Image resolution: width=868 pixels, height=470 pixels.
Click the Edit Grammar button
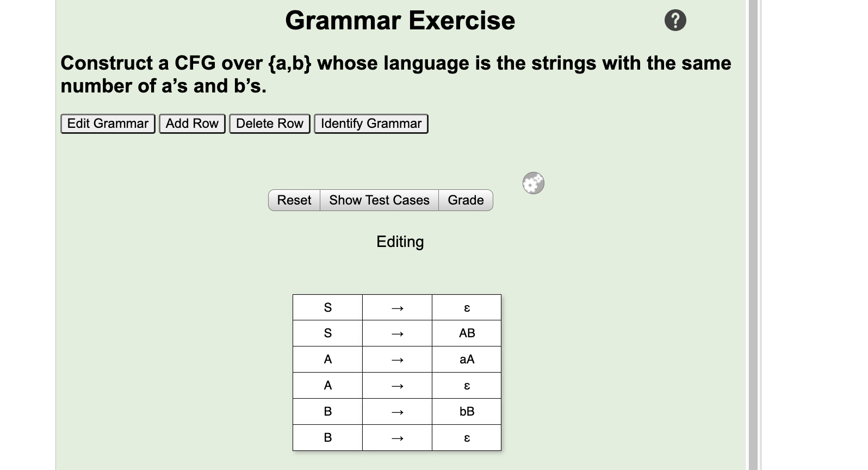(107, 123)
